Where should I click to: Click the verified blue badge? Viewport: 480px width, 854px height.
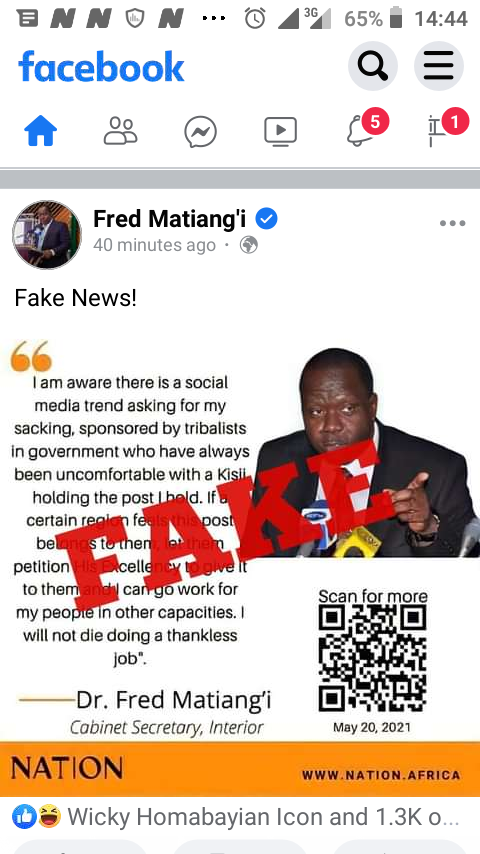[x=266, y=219]
